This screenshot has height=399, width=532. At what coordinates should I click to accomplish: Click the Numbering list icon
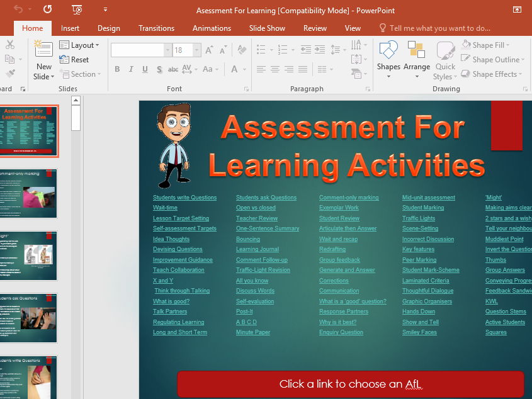(282, 50)
